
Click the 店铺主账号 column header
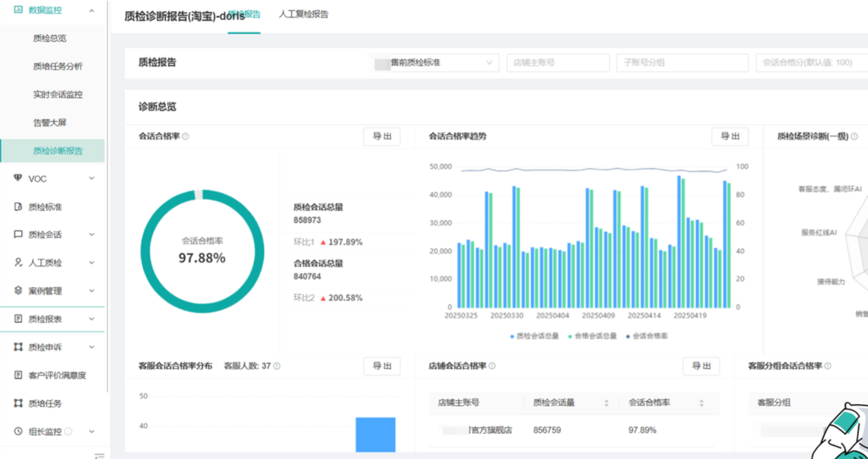[459, 402]
